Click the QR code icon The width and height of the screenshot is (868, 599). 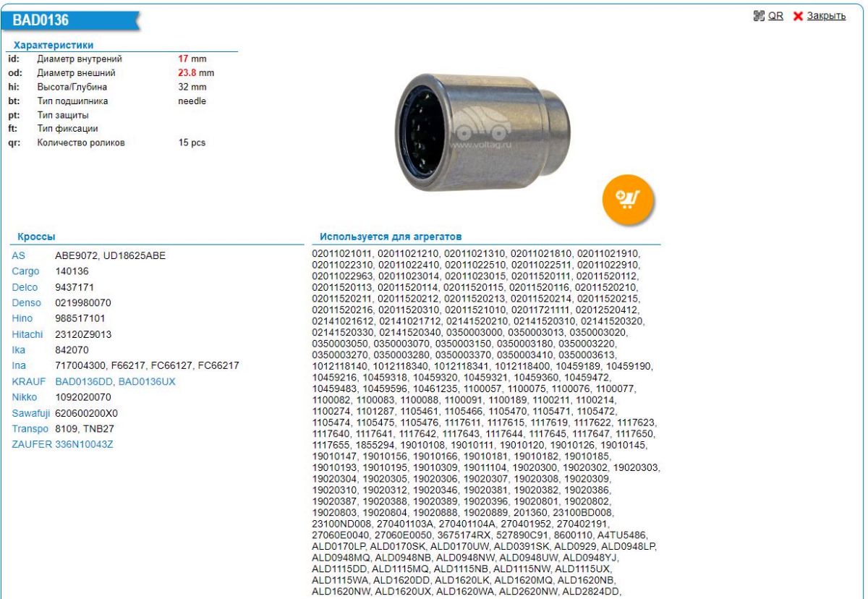[x=759, y=16]
